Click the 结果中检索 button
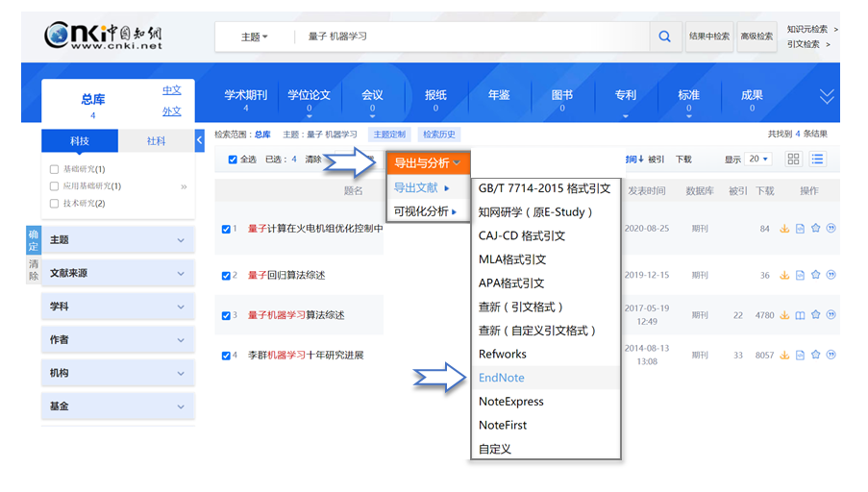 [709, 36]
